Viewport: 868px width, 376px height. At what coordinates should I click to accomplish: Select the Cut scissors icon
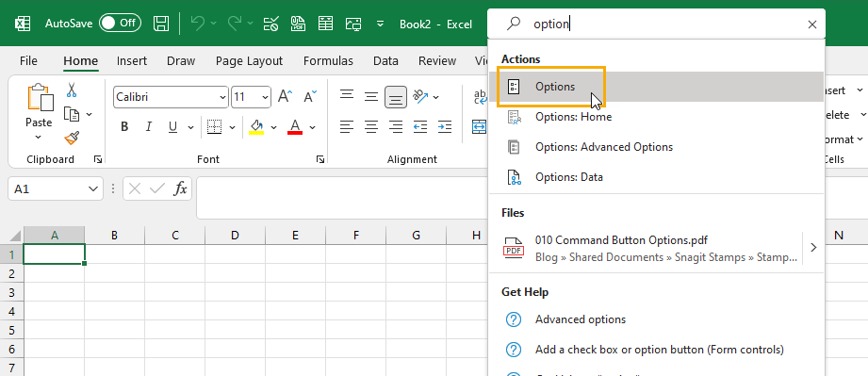72,90
